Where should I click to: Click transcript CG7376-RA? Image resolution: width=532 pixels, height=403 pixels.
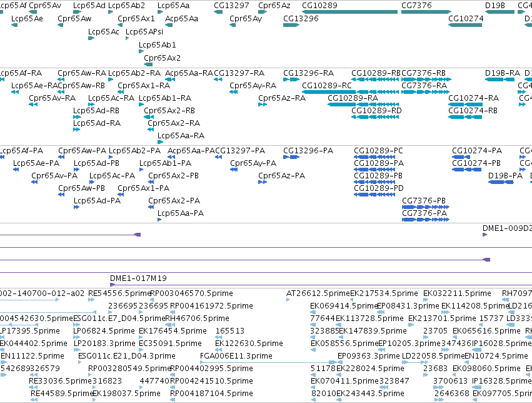click(425, 91)
